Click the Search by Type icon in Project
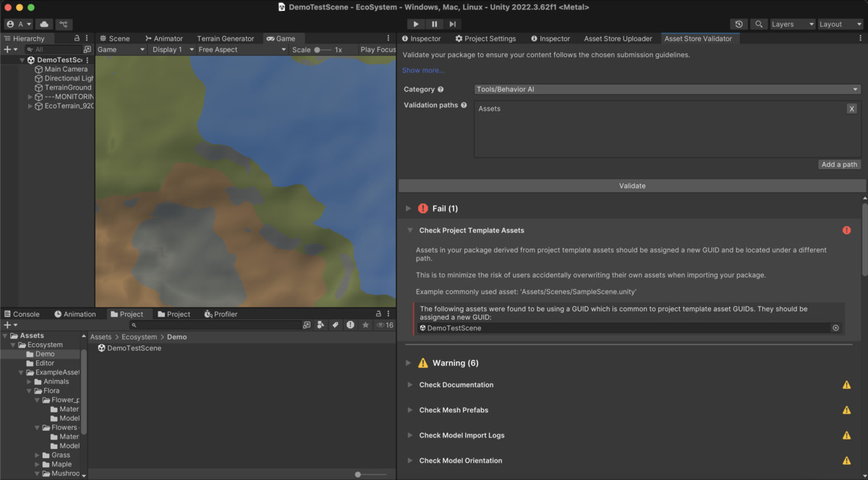Viewport: 868px width, 480px height. [x=320, y=325]
